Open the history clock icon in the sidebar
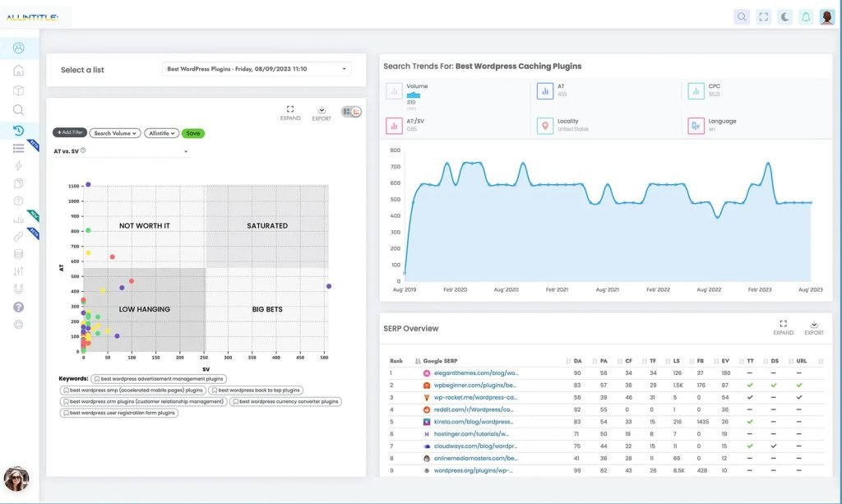Screen dimensions: 842x504 [x=18, y=130]
